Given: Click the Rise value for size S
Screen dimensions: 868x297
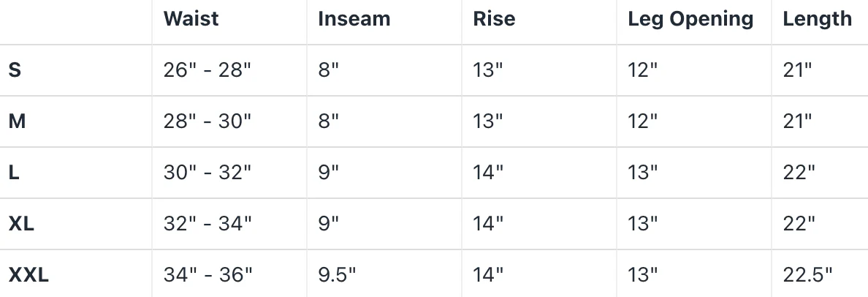Looking at the screenshot, I should click(488, 70).
